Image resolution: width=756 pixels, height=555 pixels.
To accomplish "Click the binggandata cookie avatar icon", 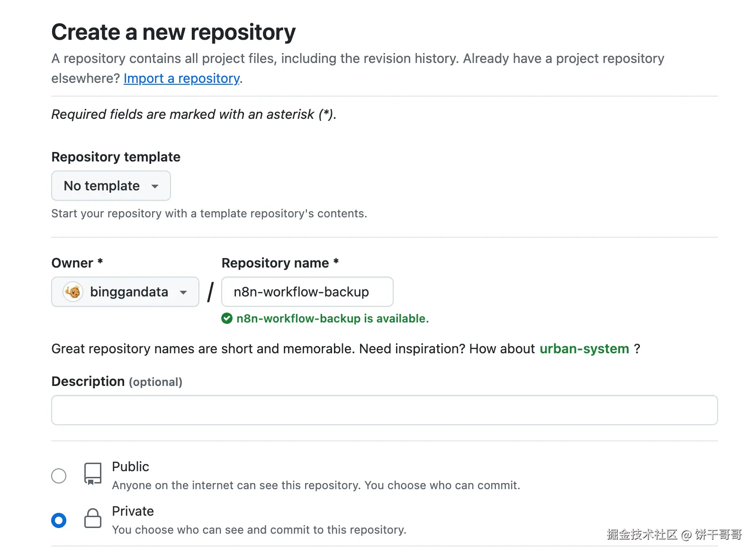I will (73, 292).
